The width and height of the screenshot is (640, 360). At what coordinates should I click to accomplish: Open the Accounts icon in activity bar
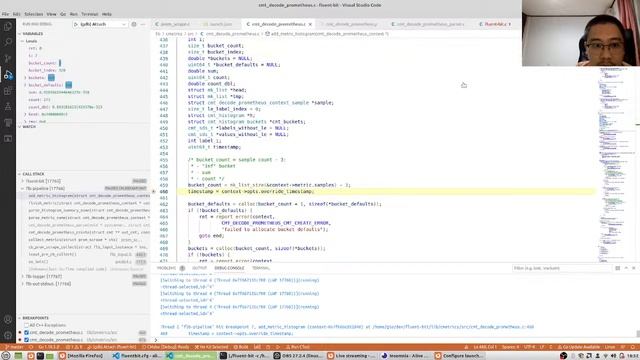click(8, 320)
